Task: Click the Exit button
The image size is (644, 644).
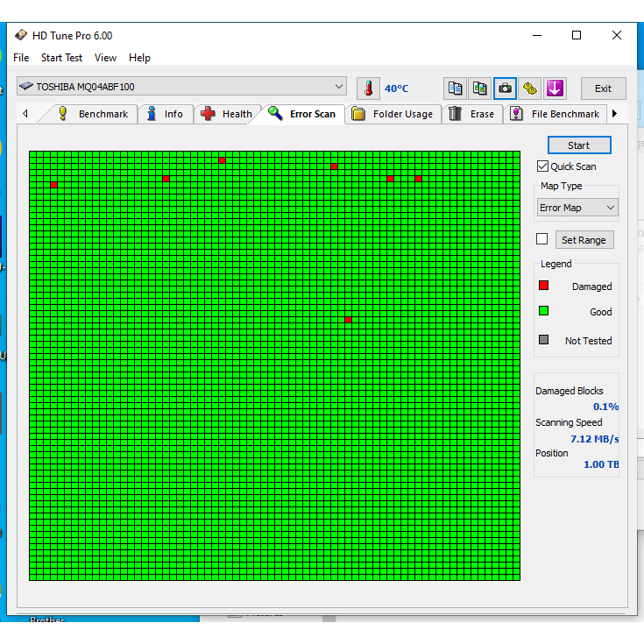Action: point(603,88)
